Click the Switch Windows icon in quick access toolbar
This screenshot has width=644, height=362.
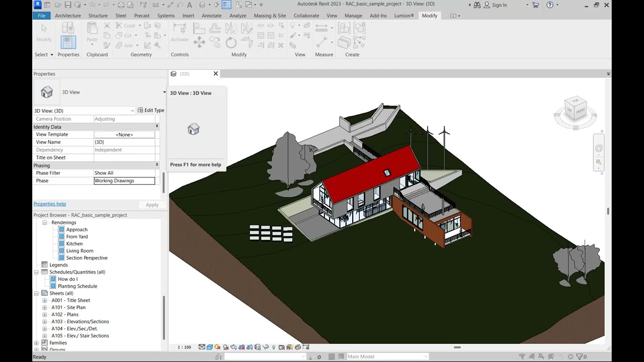click(248, 5)
